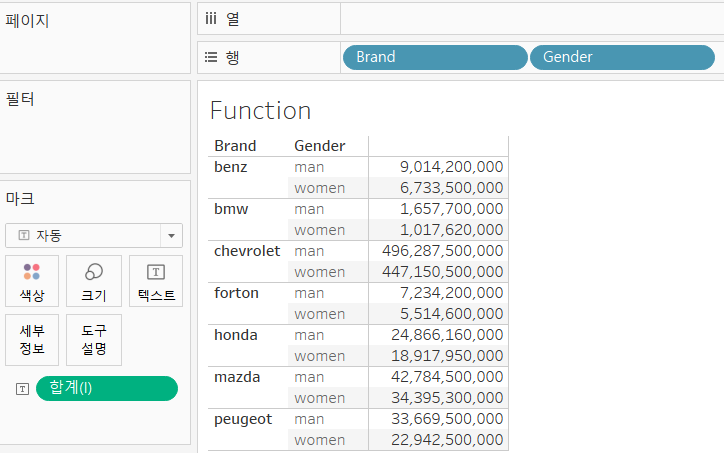Image resolution: width=724 pixels, height=453 pixels.
Task: Click the value 9,014,200,000
Action: 451,167
